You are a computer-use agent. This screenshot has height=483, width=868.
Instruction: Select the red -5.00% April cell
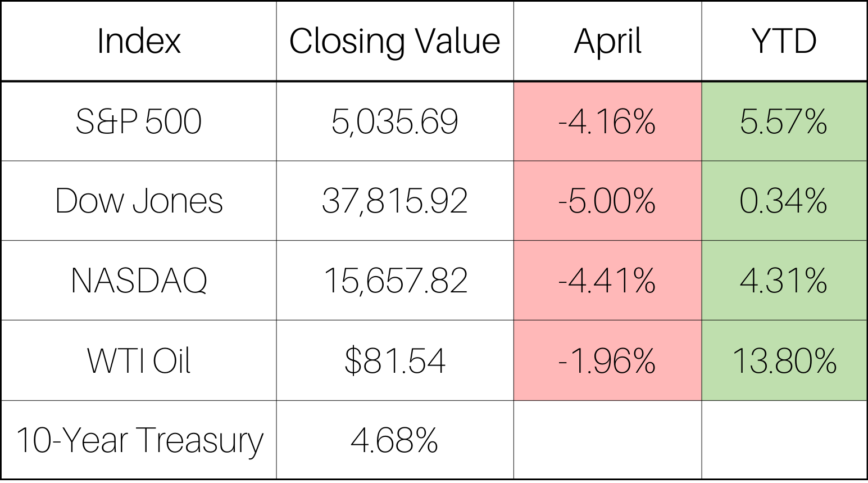pos(607,201)
